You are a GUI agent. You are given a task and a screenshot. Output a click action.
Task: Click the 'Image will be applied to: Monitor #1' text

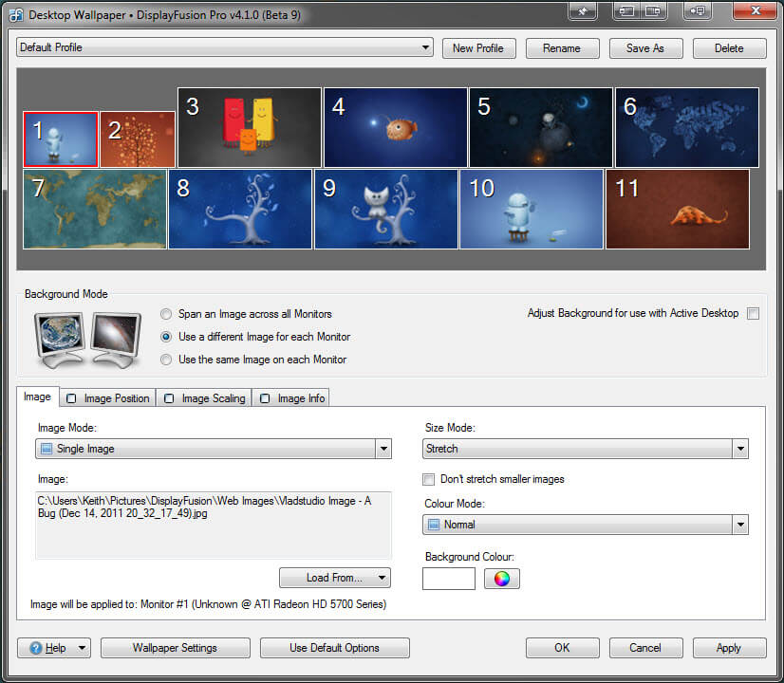coord(208,604)
